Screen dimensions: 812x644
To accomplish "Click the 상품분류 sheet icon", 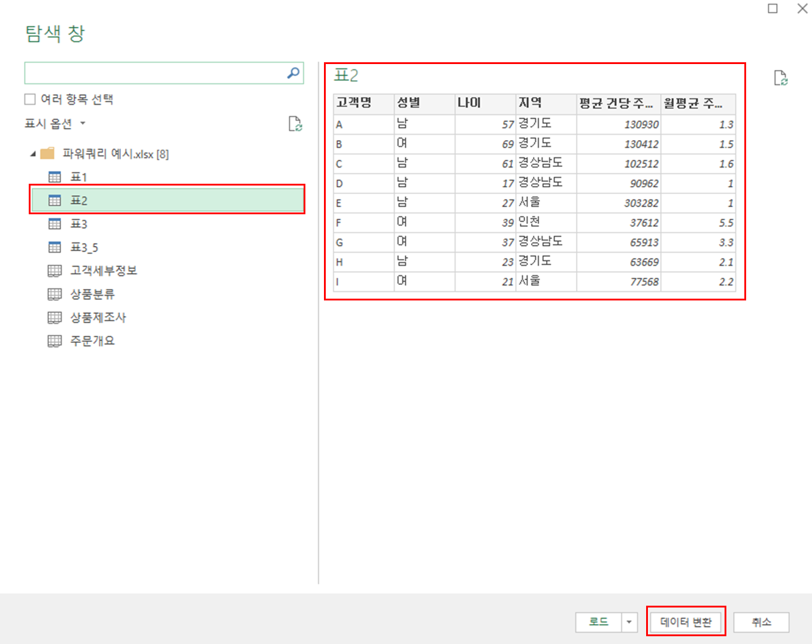I will 54,294.
